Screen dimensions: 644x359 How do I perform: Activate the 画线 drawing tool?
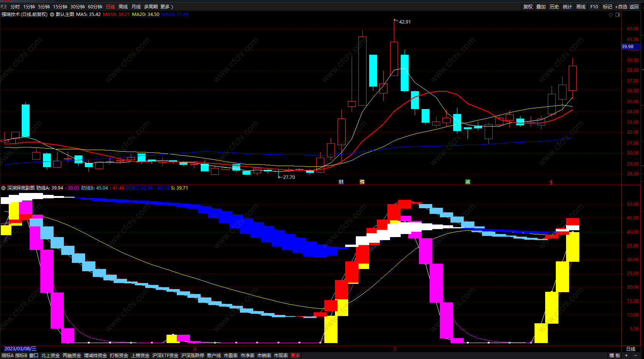point(581,7)
